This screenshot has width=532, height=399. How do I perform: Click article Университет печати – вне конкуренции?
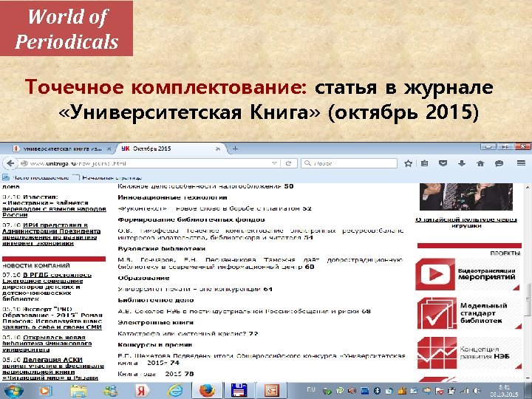point(195,289)
